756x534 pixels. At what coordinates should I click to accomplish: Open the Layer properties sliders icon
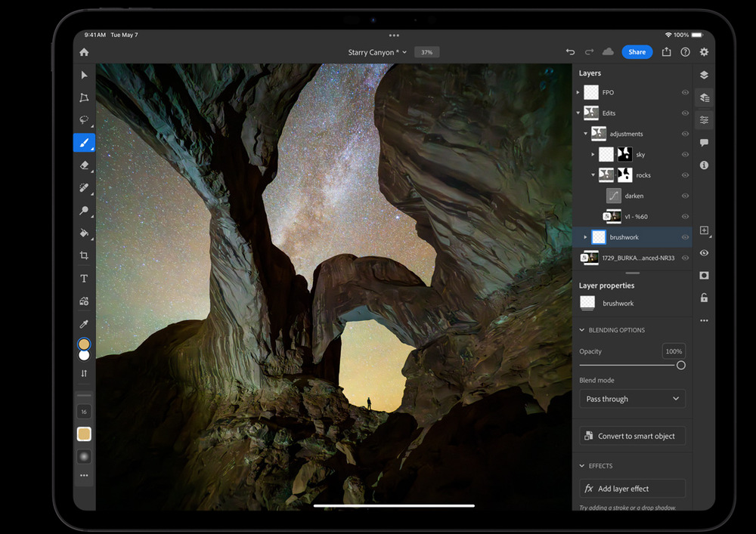[x=705, y=120]
